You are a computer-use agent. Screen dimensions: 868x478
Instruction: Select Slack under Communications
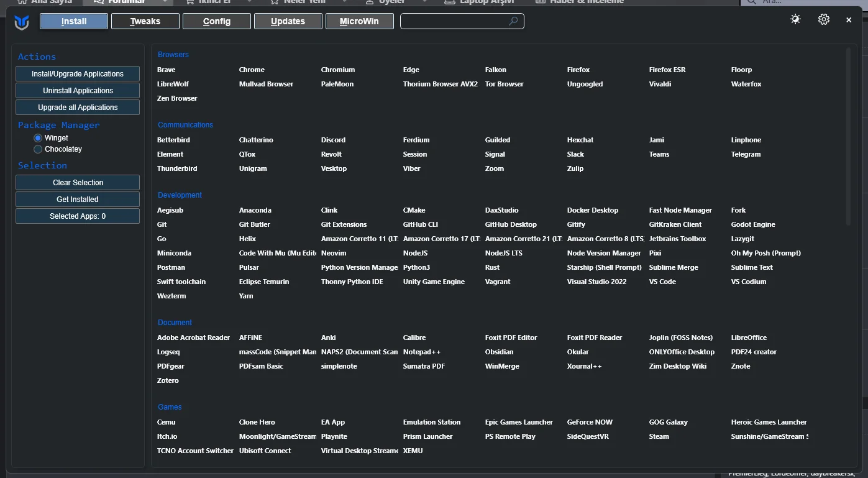pos(575,154)
